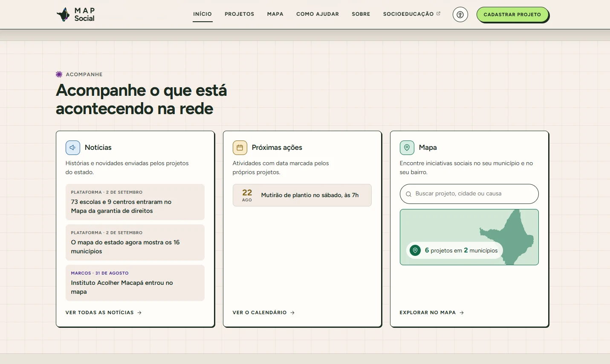Click the arrow after Ver todas as notícias
610x364 pixels.
[139, 312]
